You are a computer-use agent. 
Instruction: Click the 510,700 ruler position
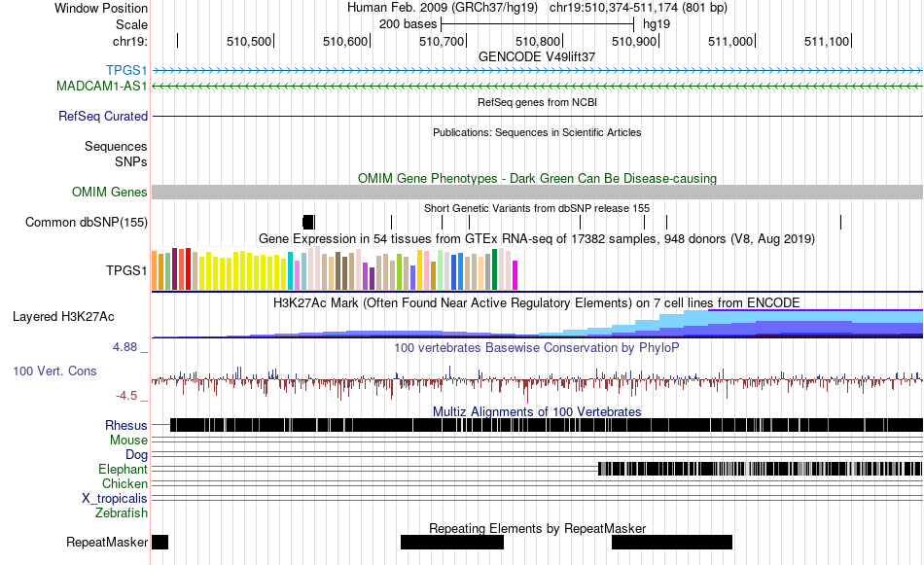pyautogui.click(x=442, y=41)
